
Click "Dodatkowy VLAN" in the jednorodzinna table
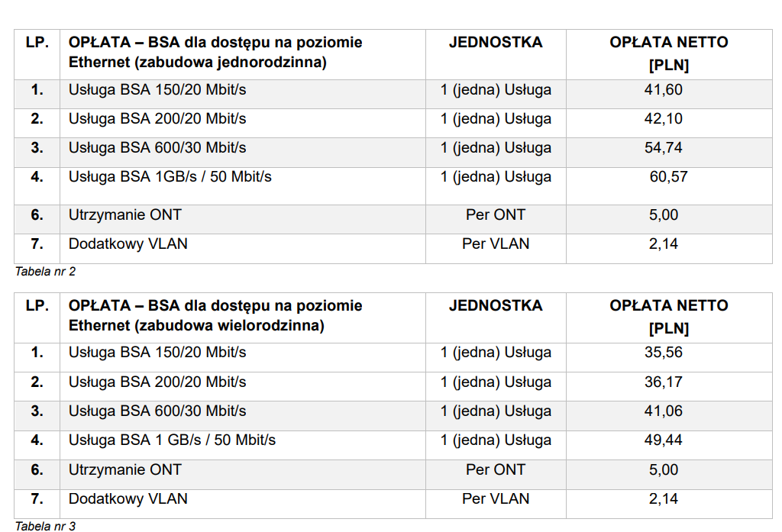tap(128, 244)
